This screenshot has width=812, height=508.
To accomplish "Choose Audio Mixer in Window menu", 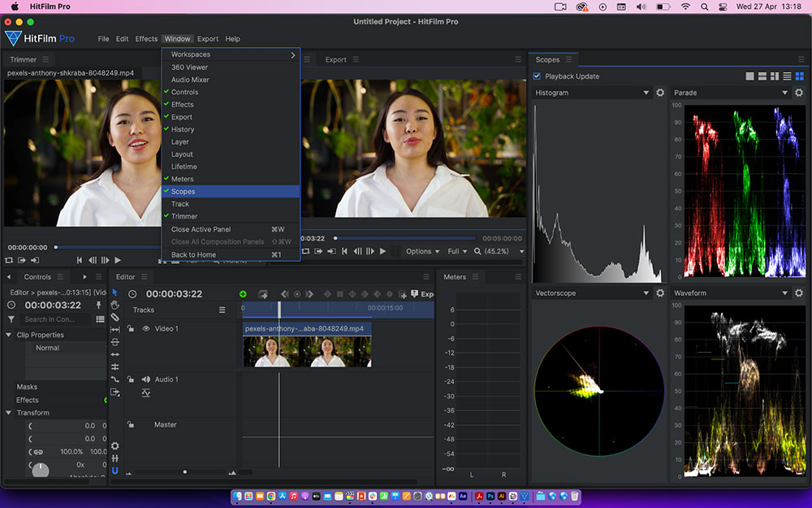I will tap(231, 80).
